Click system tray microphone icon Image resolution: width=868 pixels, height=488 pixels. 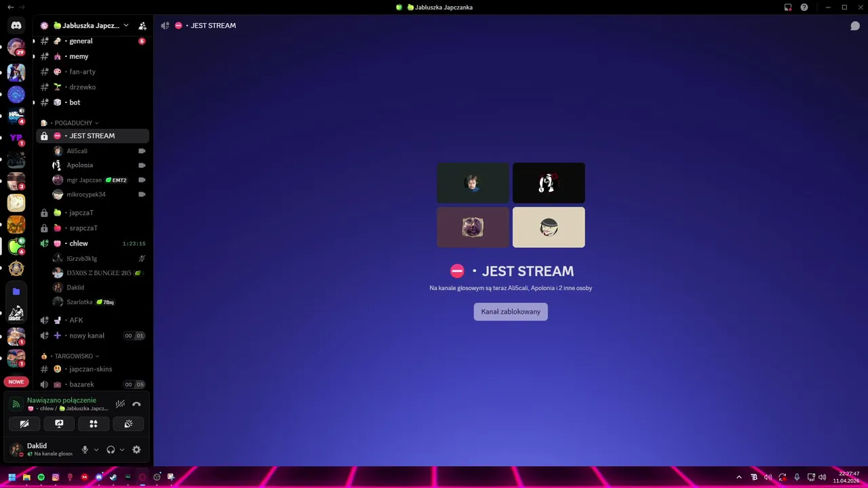pyautogui.click(x=797, y=477)
